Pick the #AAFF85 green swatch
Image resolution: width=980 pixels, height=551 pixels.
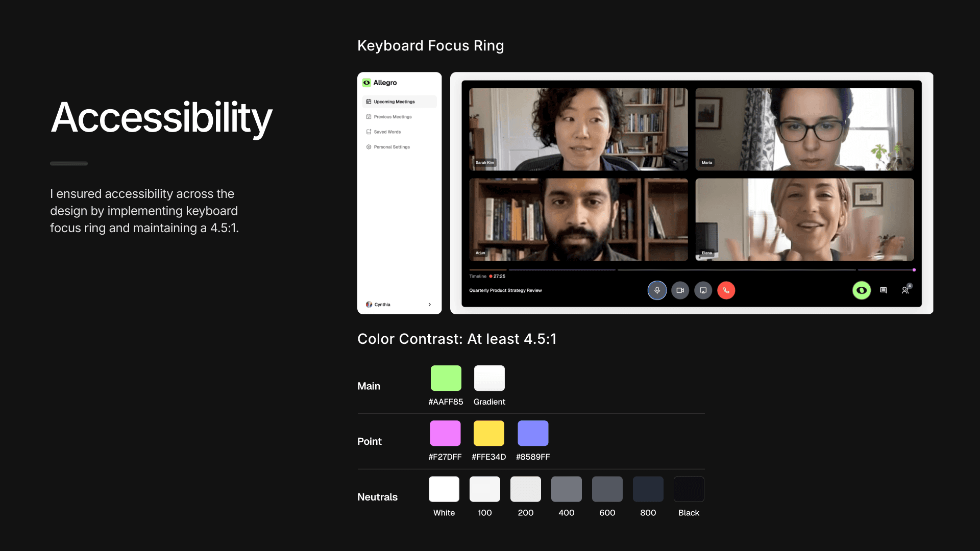(x=446, y=378)
